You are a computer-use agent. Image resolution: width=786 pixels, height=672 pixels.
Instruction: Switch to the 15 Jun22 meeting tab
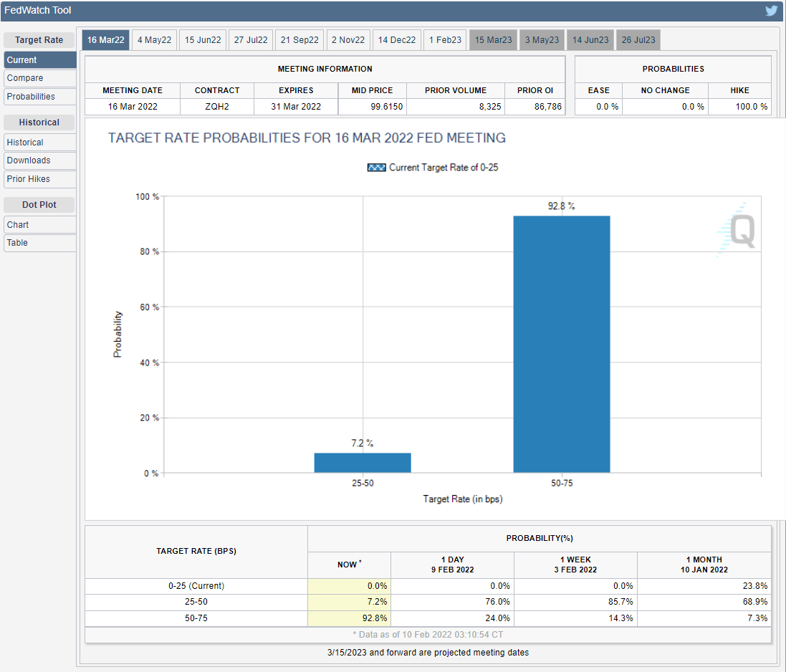203,40
